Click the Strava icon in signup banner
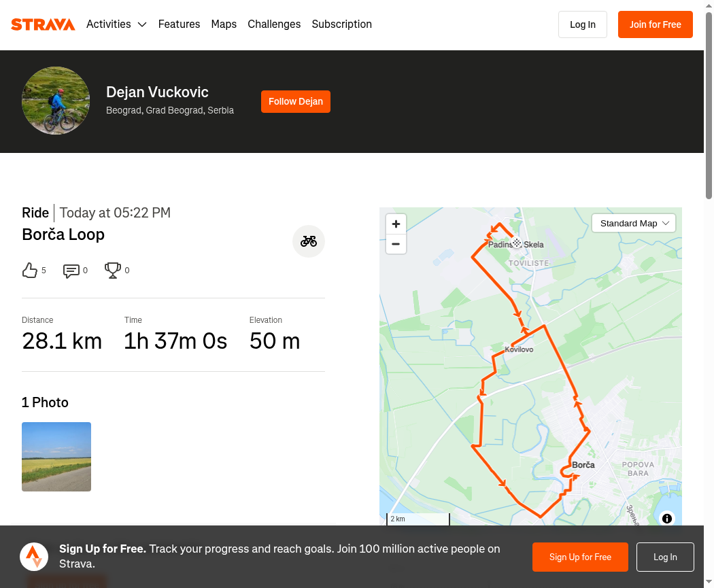 [34, 557]
